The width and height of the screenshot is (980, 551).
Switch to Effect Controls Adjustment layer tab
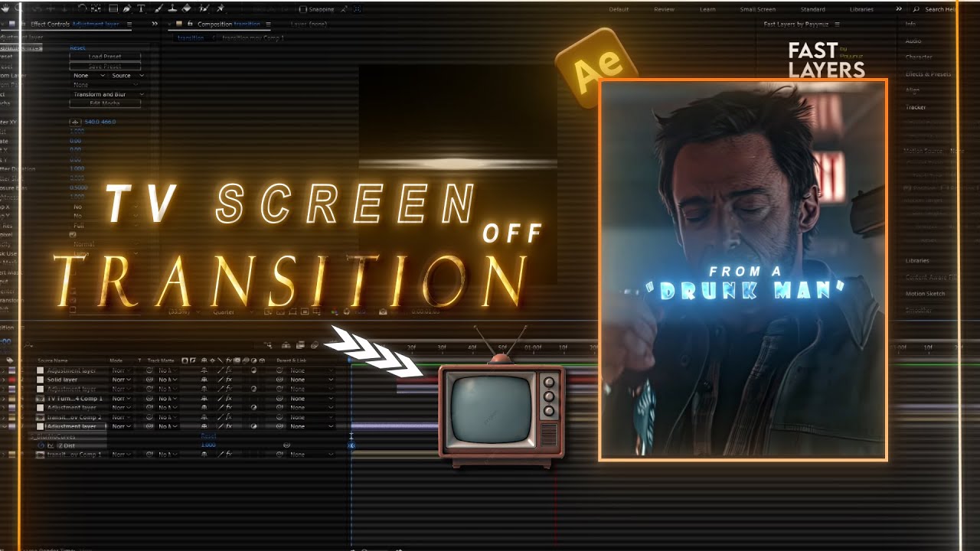[74, 24]
